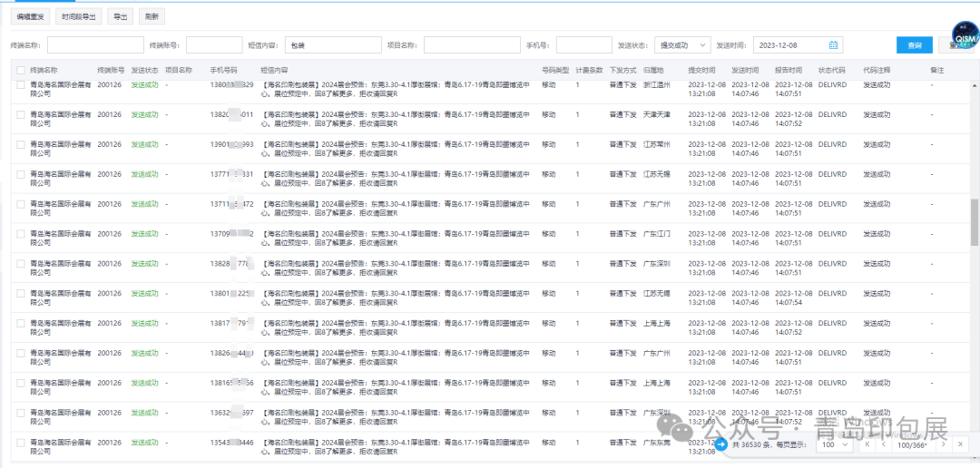
Task: Click the 导出 export button
Action: click(x=119, y=16)
